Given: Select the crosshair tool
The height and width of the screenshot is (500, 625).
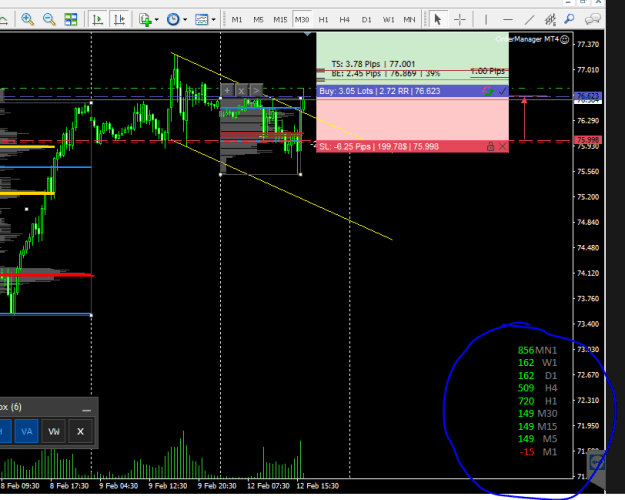Looking at the screenshot, I should coord(460,19).
